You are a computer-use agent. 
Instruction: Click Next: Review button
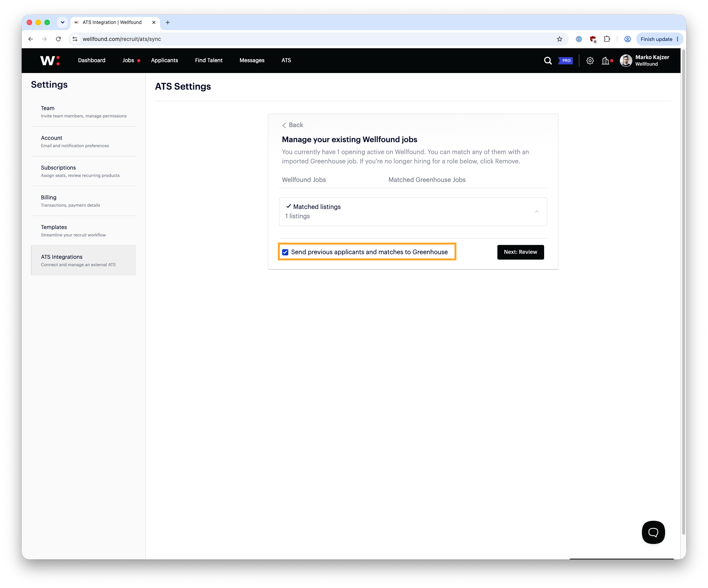[520, 252]
